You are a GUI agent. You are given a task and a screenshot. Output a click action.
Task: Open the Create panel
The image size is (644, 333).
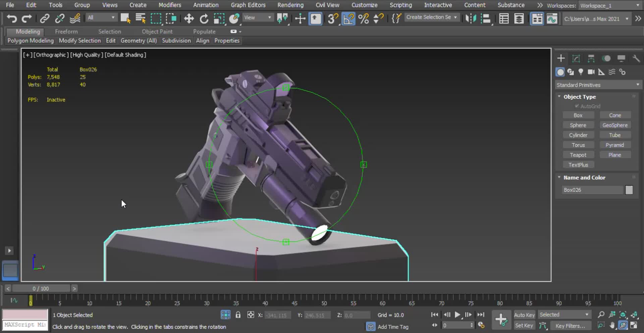click(x=560, y=58)
